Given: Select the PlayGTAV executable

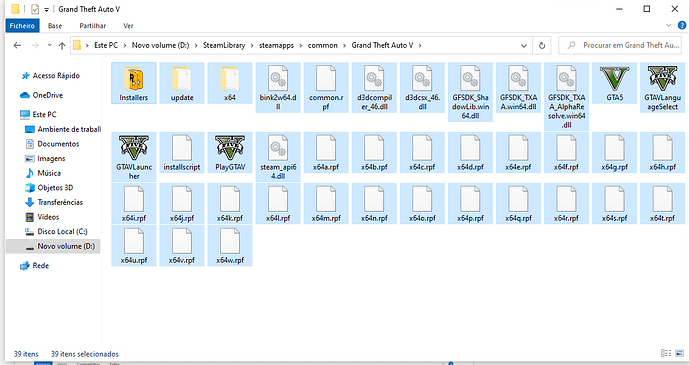Looking at the screenshot, I should point(230,153).
